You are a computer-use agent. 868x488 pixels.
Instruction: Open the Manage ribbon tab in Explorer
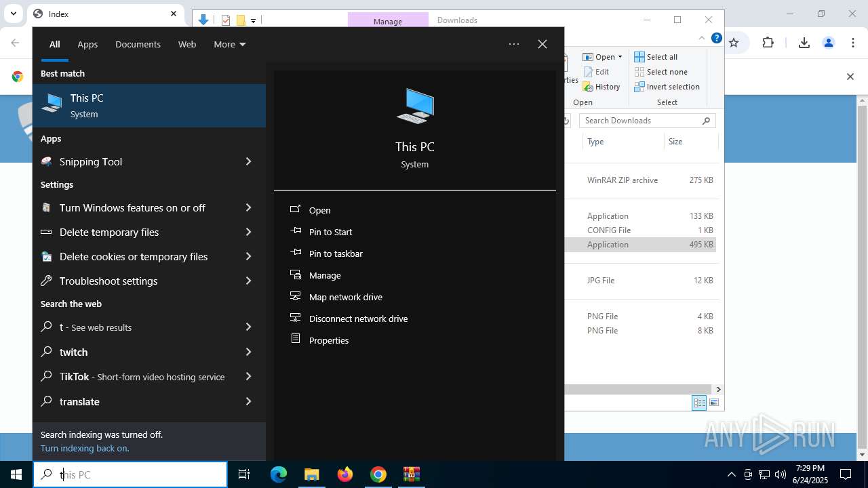388,21
